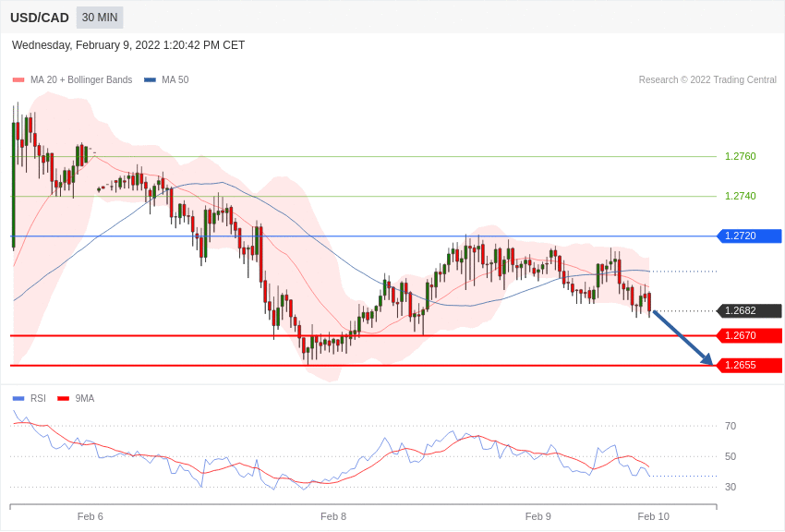
Task: Click the RSI legend blue swatch
Action: [x=18, y=398]
